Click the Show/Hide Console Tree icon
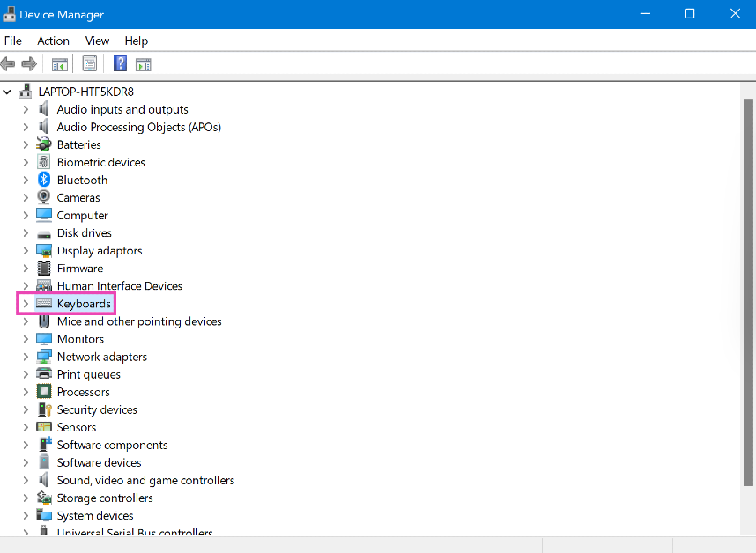This screenshot has height=553, width=756. 59,63
